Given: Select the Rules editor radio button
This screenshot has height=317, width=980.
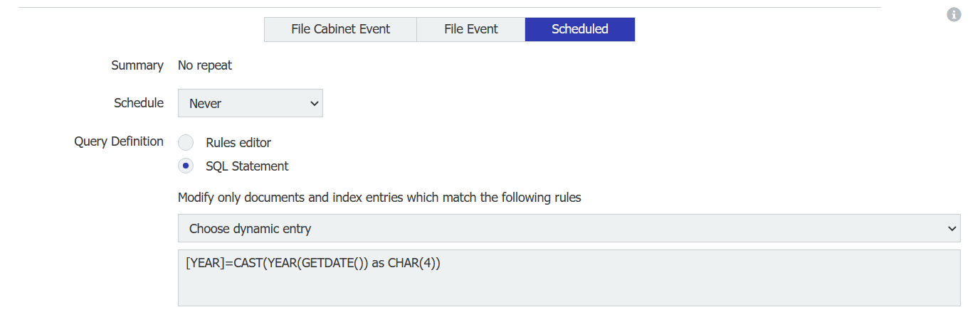Looking at the screenshot, I should click(186, 142).
